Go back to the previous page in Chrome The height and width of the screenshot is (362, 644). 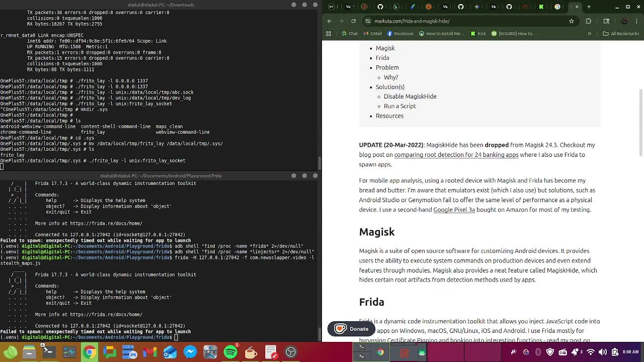pos(330,21)
